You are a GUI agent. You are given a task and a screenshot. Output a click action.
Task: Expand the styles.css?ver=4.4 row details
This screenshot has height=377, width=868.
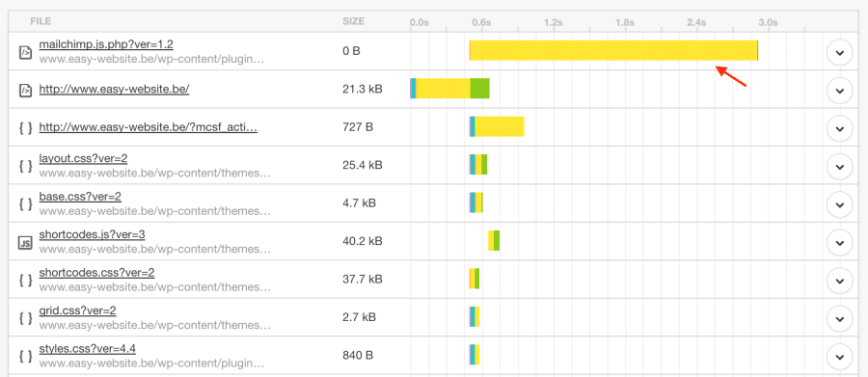pyautogui.click(x=839, y=357)
